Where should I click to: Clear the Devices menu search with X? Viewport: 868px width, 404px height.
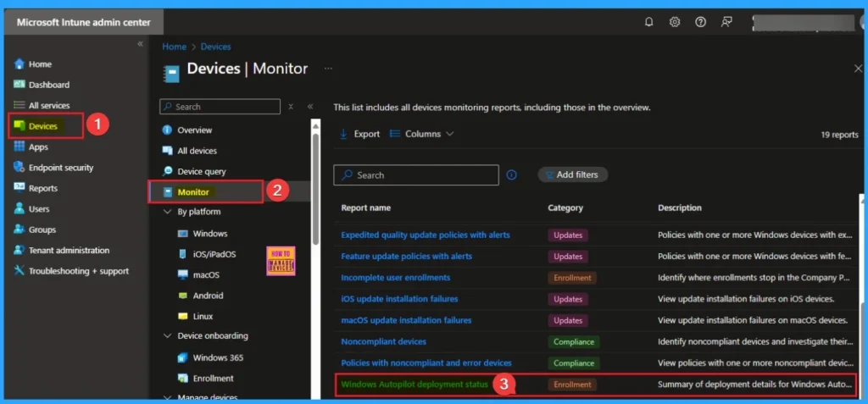click(x=291, y=107)
